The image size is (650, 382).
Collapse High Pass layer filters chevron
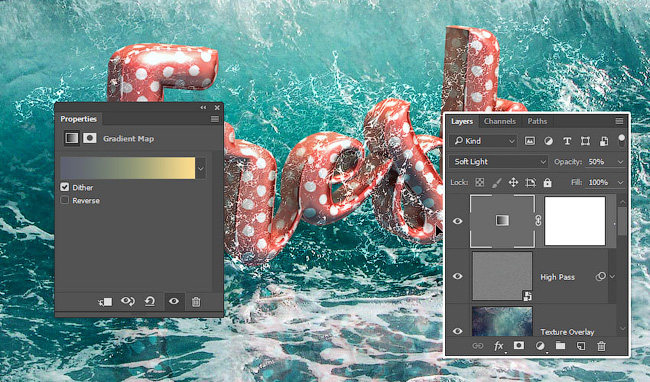coord(613,277)
